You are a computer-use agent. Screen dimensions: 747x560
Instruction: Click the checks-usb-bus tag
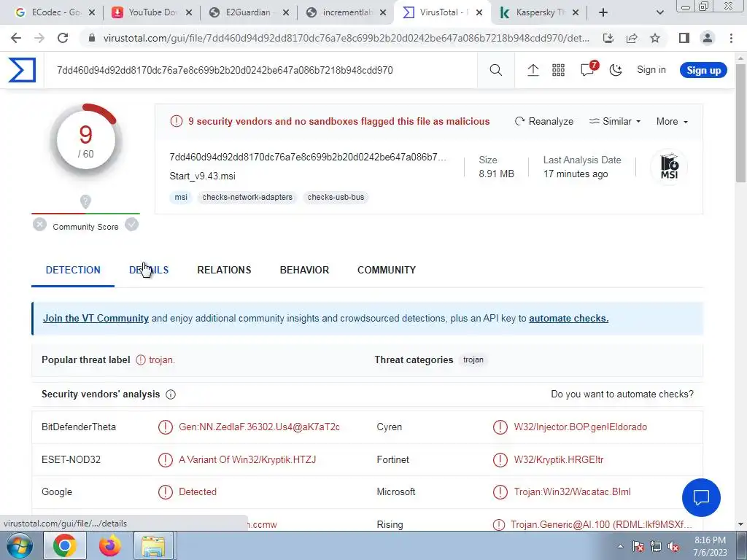point(336,197)
